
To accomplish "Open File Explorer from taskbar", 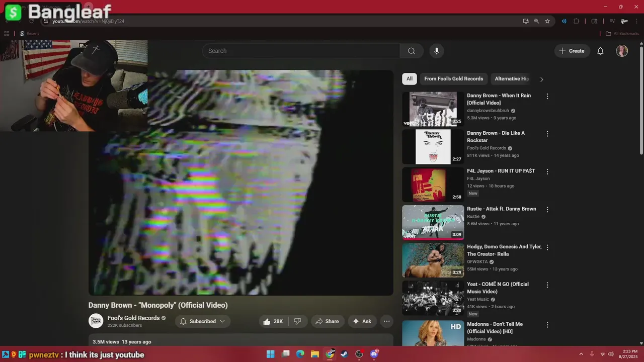I will (315, 354).
